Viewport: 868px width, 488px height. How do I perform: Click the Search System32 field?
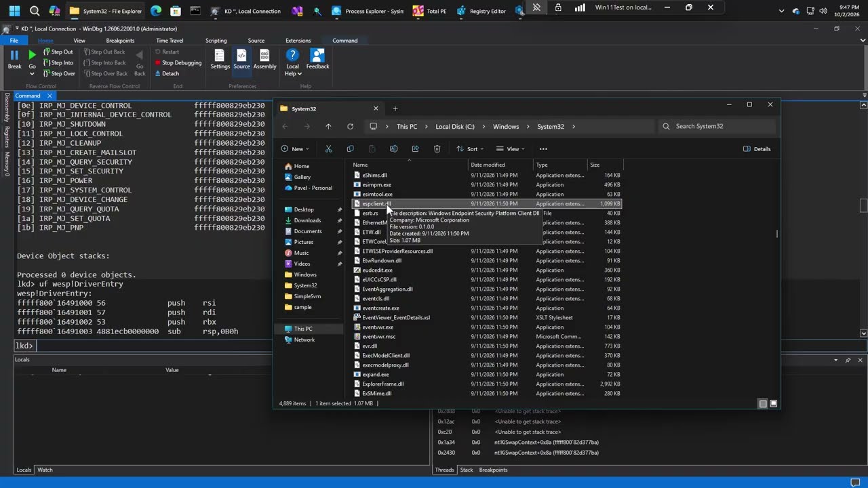pyautogui.click(x=716, y=127)
